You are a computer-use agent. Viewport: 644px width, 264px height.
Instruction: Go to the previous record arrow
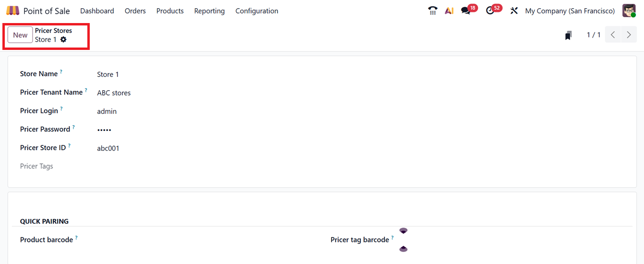pyautogui.click(x=613, y=35)
